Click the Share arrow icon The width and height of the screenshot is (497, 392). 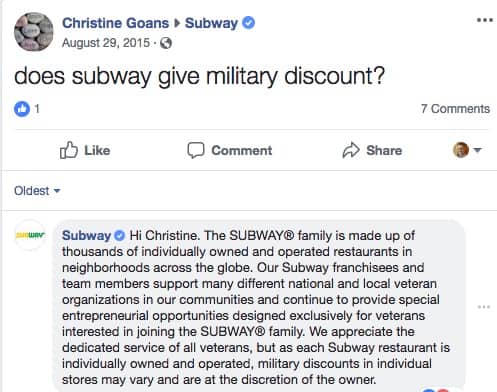(x=351, y=150)
